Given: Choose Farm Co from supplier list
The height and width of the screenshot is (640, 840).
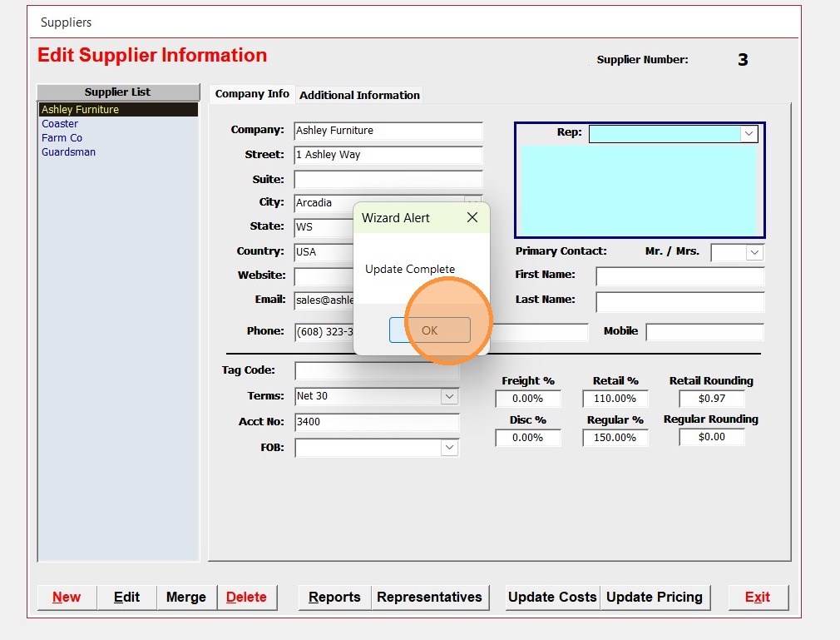Looking at the screenshot, I should click(62, 138).
